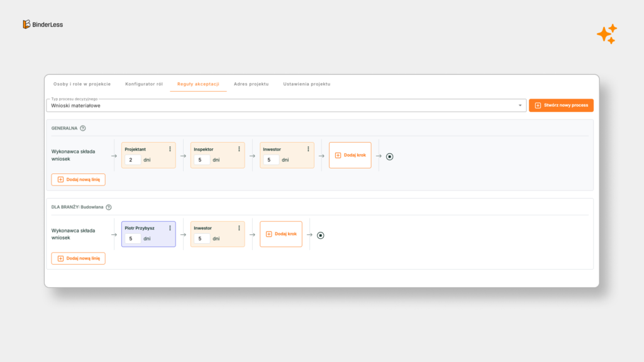Open three-dot menu on Inspektor step

click(x=239, y=149)
